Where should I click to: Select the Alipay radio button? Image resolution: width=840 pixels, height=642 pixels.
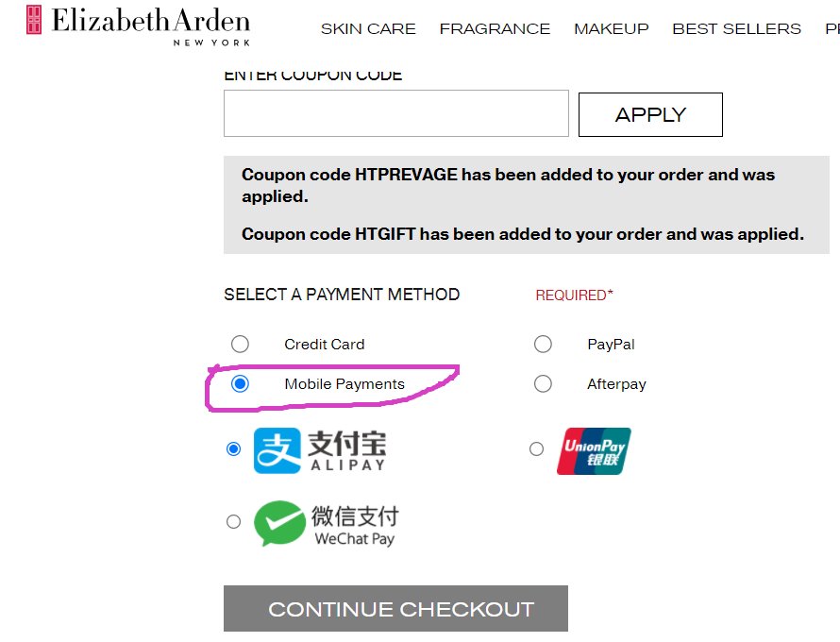(233, 449)
